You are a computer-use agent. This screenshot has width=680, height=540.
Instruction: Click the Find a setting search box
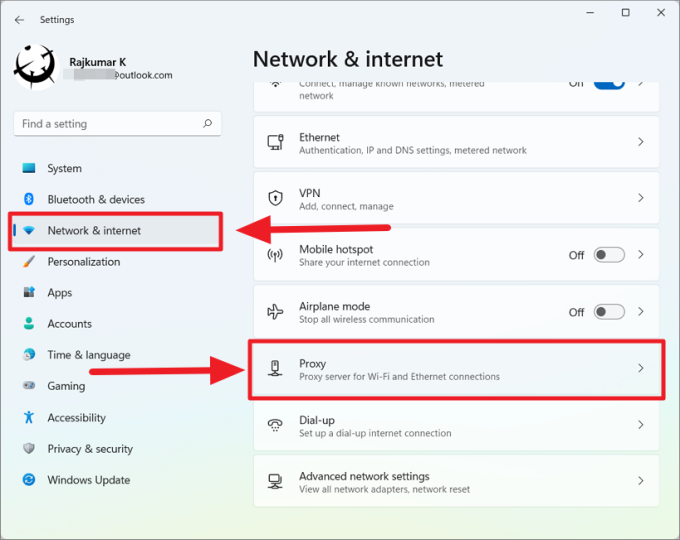[x=108, y=124]
